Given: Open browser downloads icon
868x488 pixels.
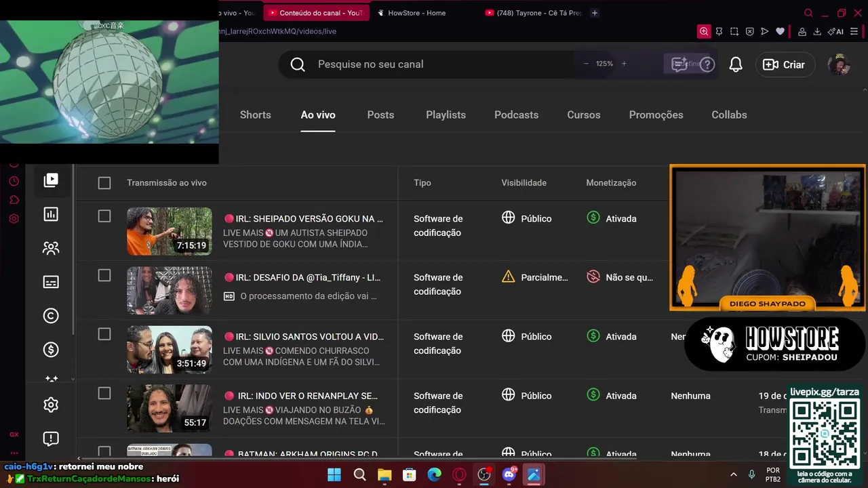Looking at the screenshot, I should click(x=817, y=31).
